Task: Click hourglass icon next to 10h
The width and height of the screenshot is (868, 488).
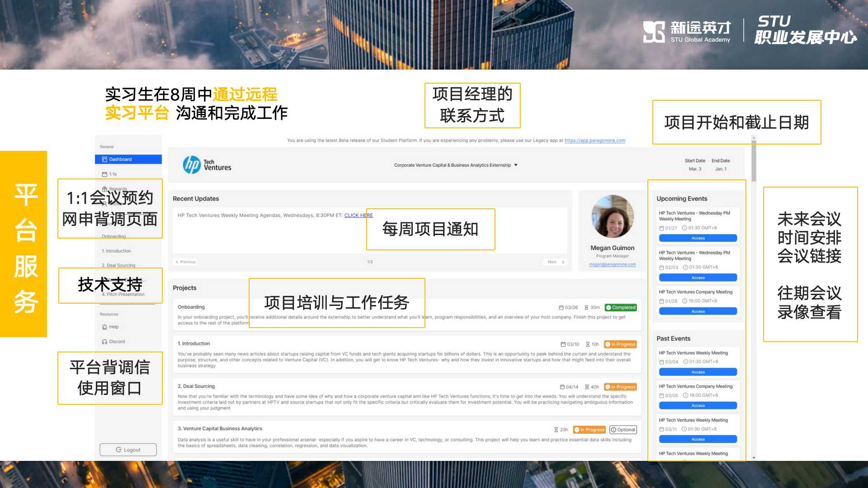Action: [x=588, y=344]
